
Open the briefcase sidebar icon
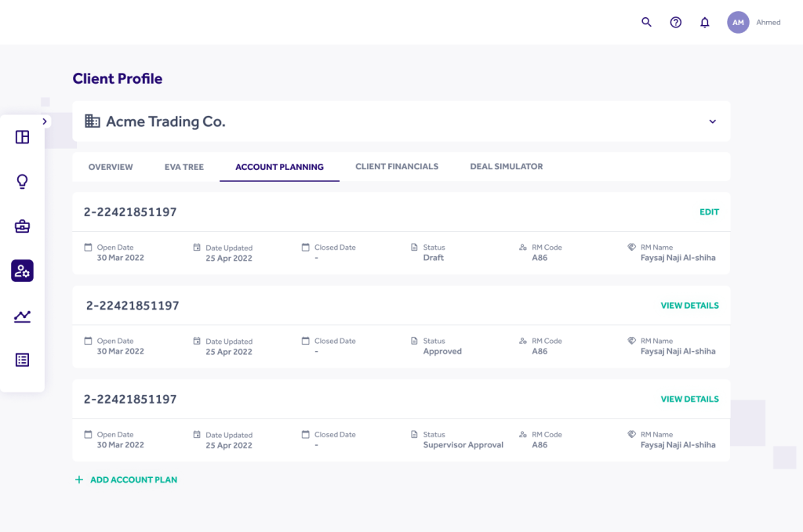tap(22, 226)
